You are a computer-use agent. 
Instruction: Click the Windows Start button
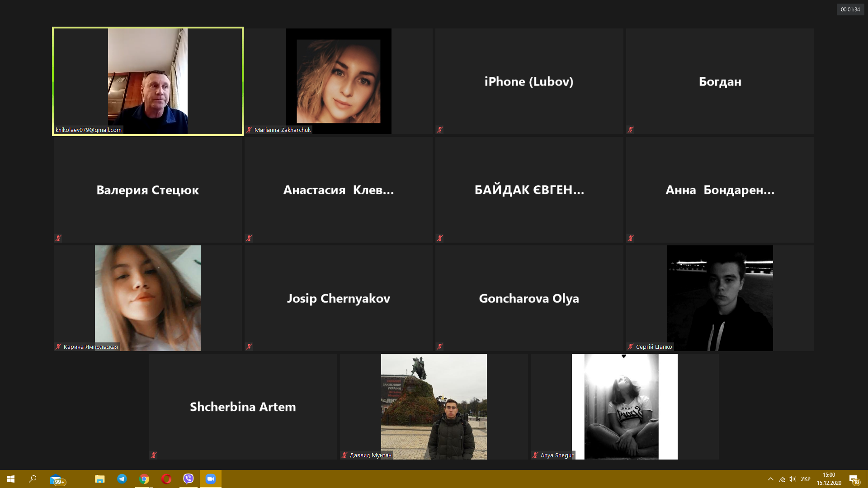(x=11, y=479)
